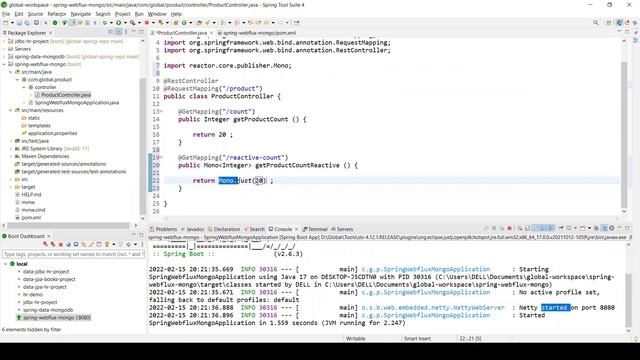
Task: Close the ProductController.java editor tab
Action: [x=211, y=33]
